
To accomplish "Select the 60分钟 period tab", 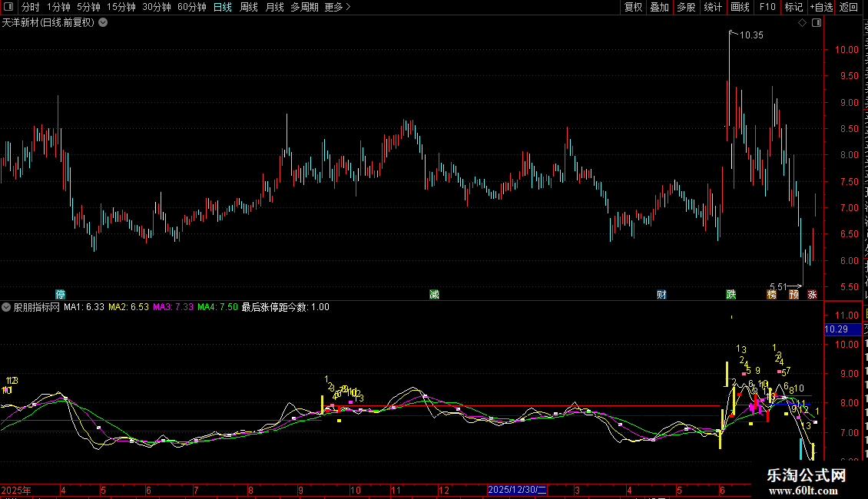I will pos(191,7).
